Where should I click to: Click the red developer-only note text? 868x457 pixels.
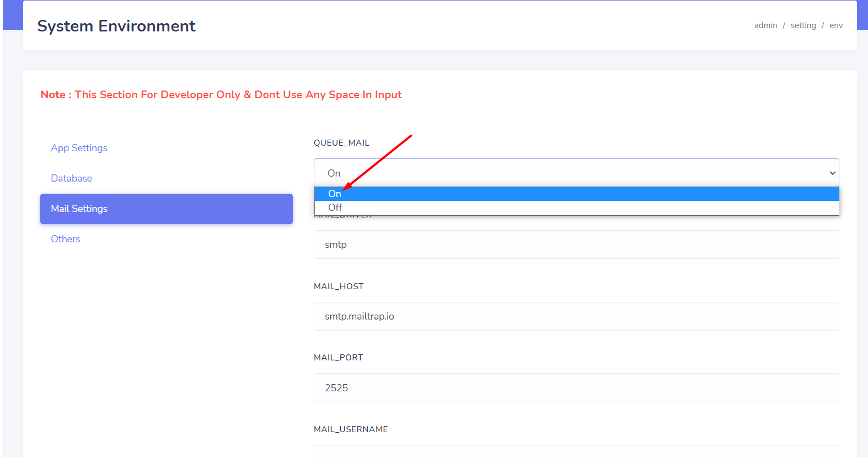point(221,95)
